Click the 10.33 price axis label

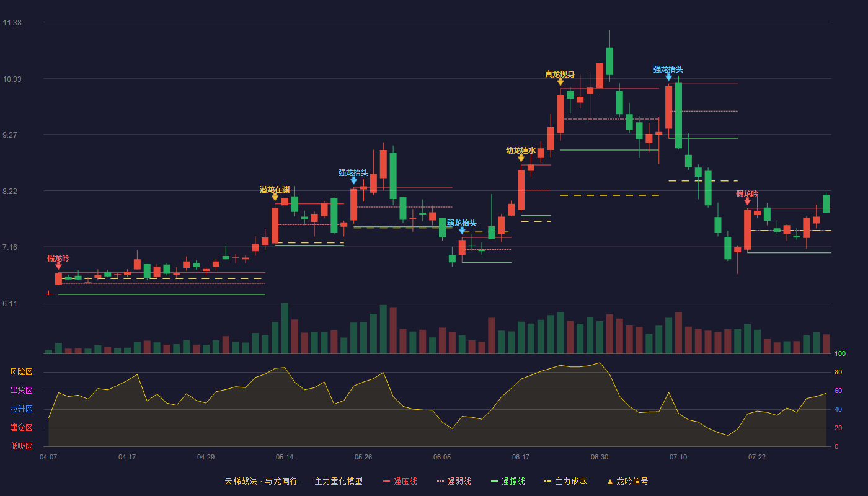(x=12, y=79)
